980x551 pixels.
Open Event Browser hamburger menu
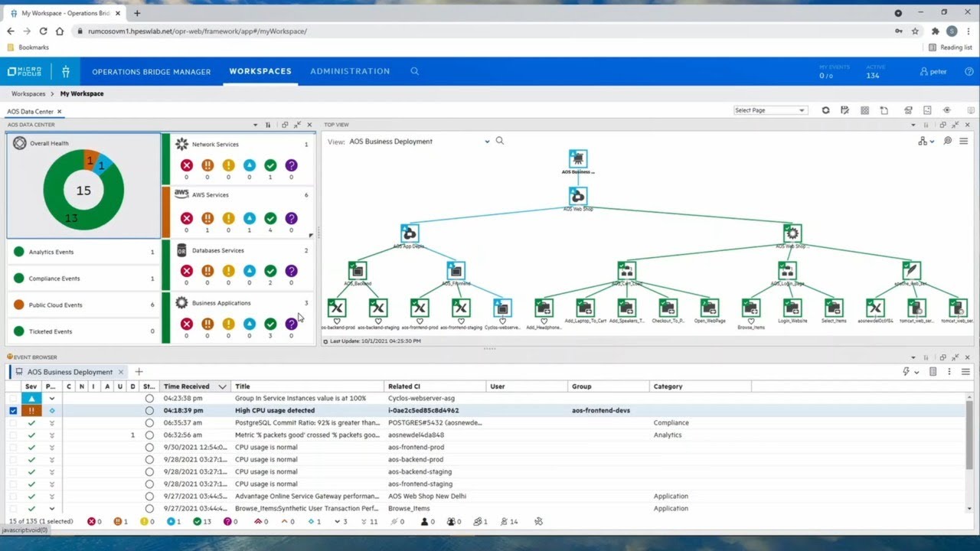coord(965,372)
